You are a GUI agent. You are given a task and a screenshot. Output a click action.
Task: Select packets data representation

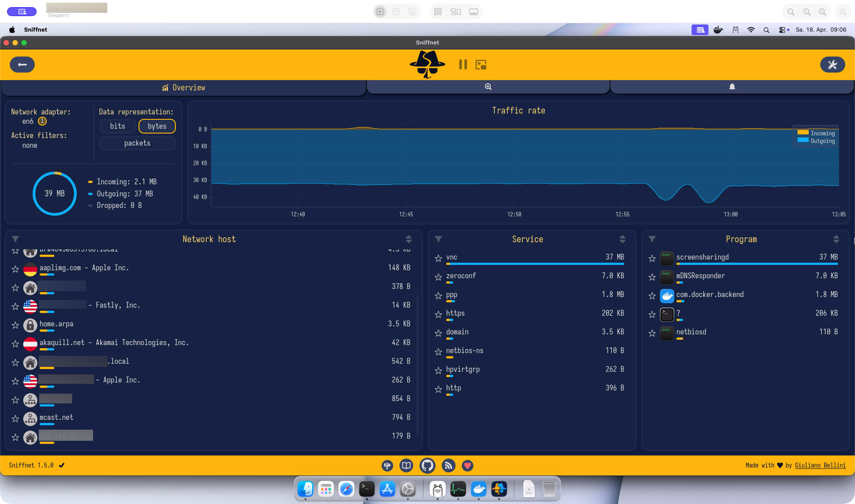[137, 143]
